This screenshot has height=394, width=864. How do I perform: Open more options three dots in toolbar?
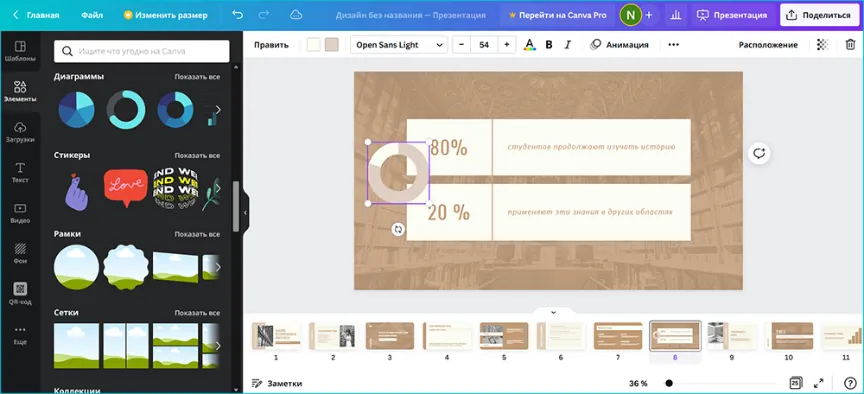click(x=673, y=45)
